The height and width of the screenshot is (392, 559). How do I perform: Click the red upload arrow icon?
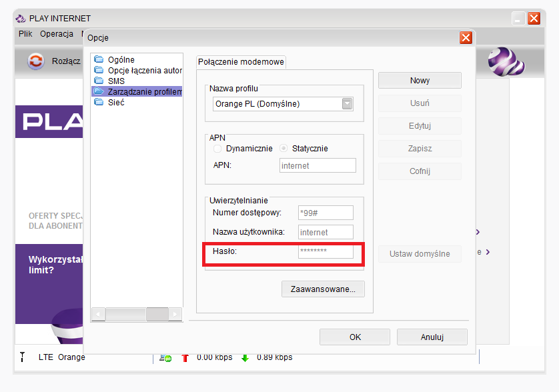click(x=185, y=358)
